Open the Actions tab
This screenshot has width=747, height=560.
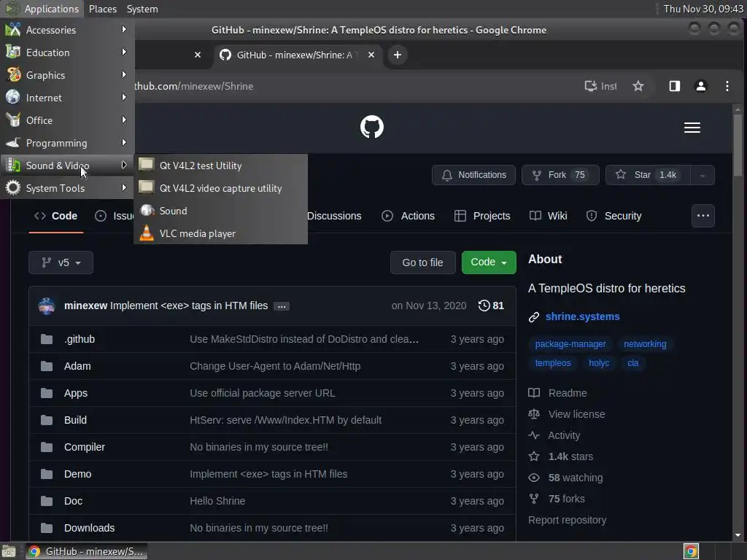[409, 216]
